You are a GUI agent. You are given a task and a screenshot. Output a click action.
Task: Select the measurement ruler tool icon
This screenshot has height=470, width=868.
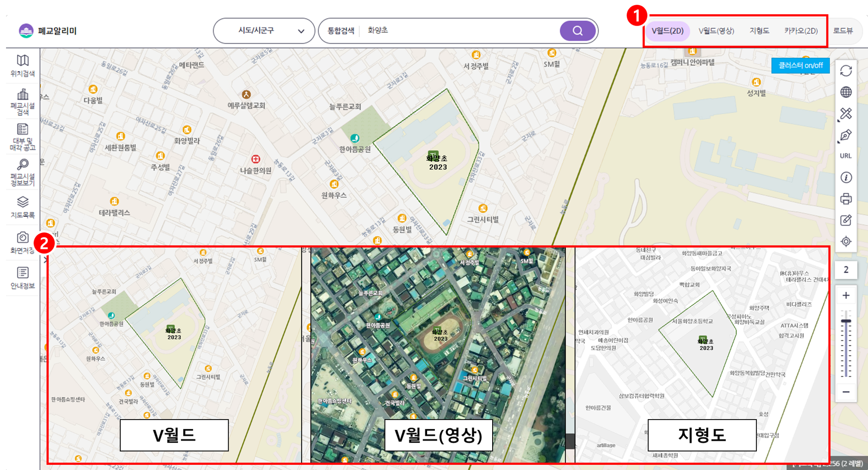tap(846, 114)
